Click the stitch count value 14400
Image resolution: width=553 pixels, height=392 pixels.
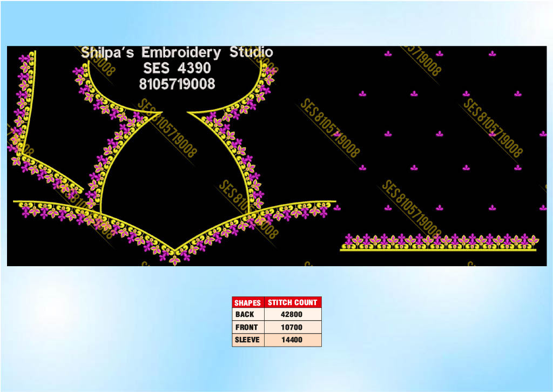point(291,340)
